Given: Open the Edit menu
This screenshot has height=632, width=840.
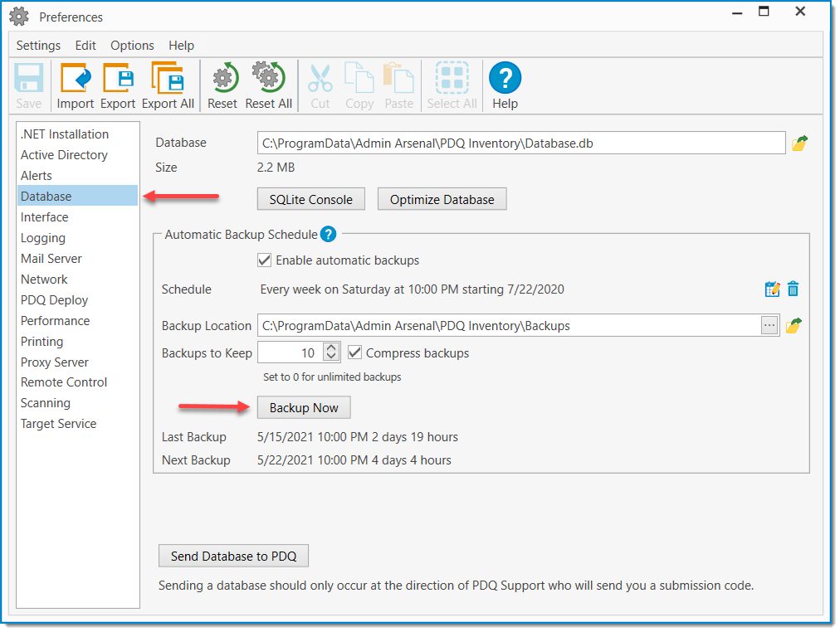Looking at the screenshot, I should [85, 46].
